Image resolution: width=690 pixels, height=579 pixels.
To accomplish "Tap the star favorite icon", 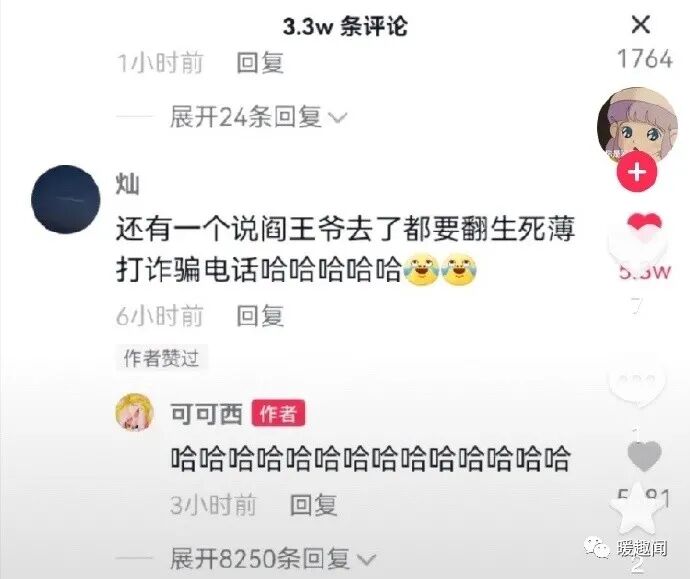I will [x=637, y=510].
